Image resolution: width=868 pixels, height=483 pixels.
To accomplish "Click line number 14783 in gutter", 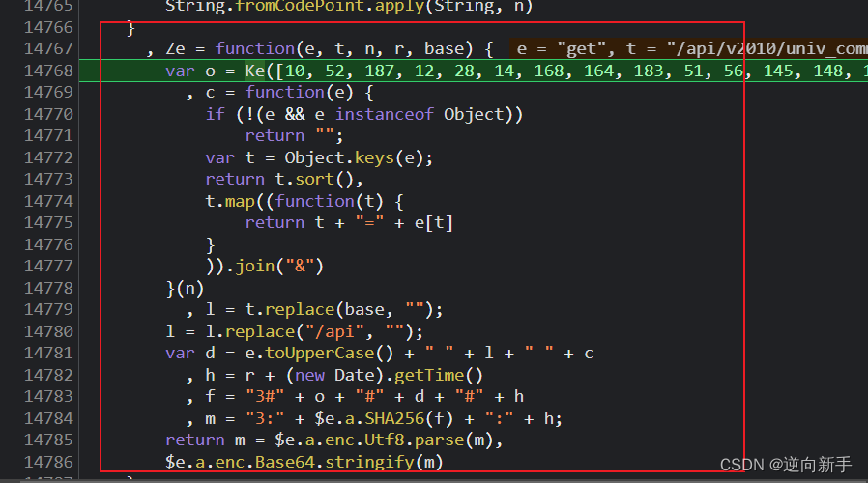I will click(48, 397).
